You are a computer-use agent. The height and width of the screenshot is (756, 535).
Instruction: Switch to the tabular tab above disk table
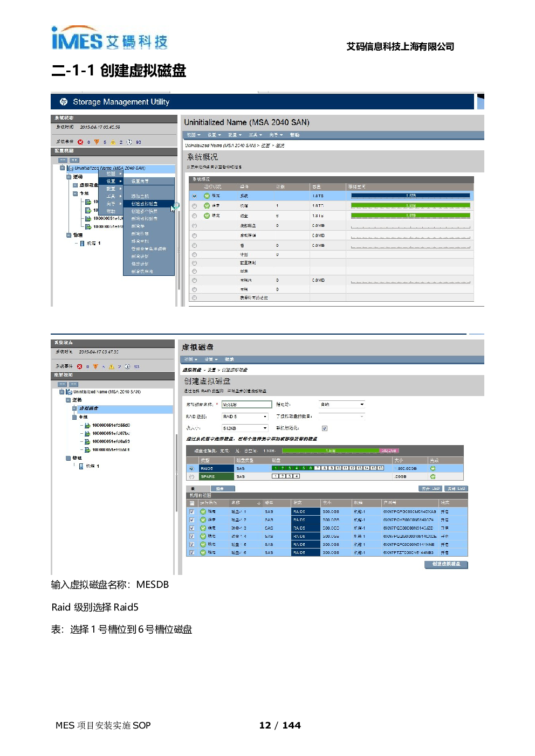pyautogui.click(x=197, y=488)
